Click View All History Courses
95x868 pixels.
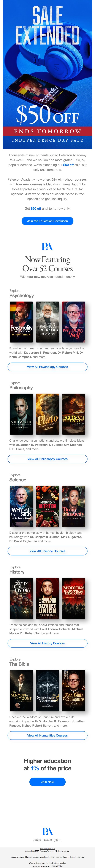[47, 643]
